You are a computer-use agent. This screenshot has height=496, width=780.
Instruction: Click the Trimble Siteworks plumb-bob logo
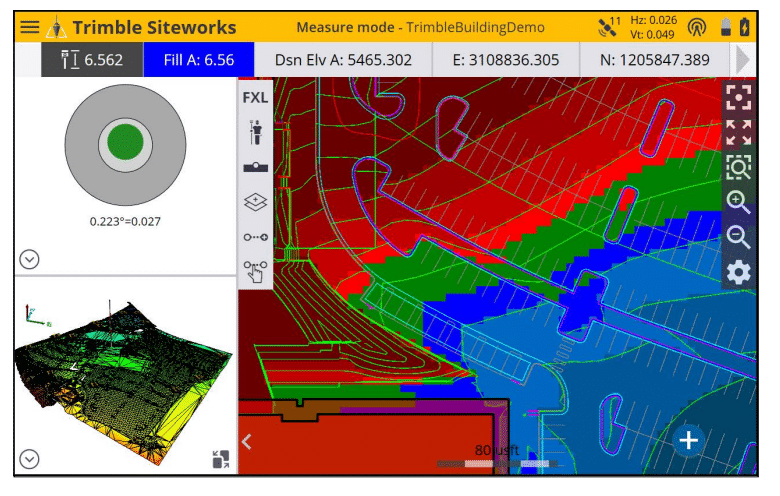[56, 27]
